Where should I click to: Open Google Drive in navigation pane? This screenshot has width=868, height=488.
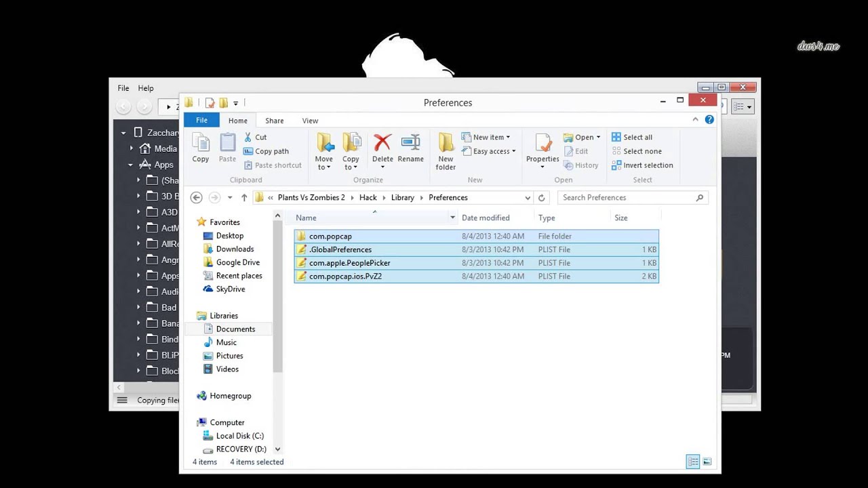pyautogui.click(x=231, y=262)
